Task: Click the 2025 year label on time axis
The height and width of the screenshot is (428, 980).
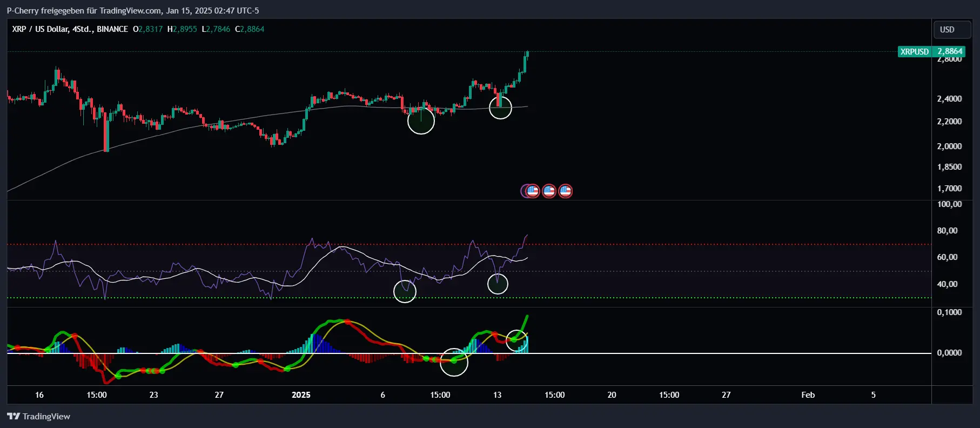Action: click(x=301, y=394)
